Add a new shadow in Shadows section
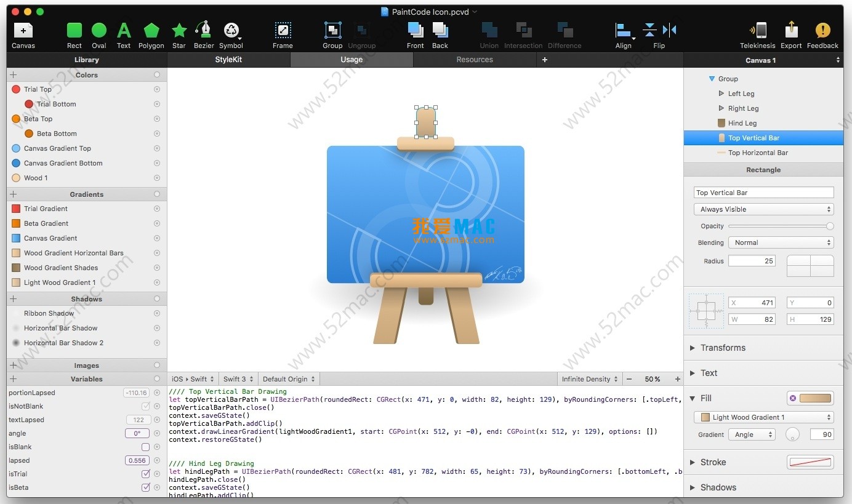The height and width of the screenshot is (504, 852). 14,298
